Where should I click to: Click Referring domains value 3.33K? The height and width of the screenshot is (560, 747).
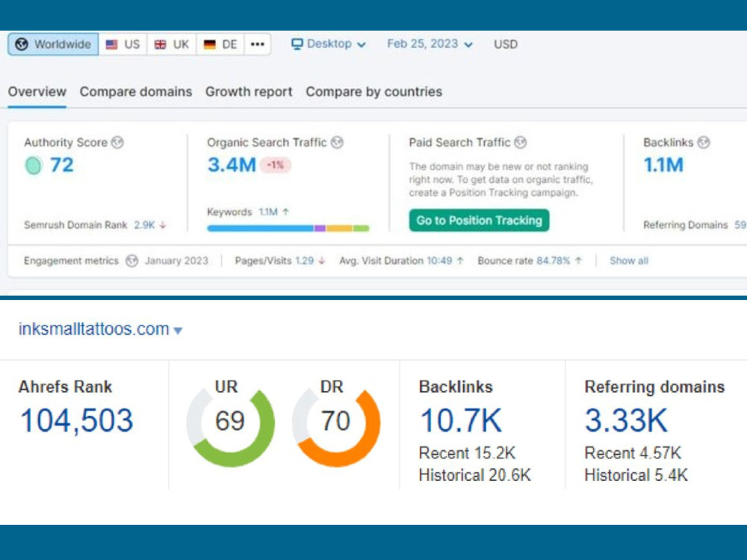[x=626, y=420]
